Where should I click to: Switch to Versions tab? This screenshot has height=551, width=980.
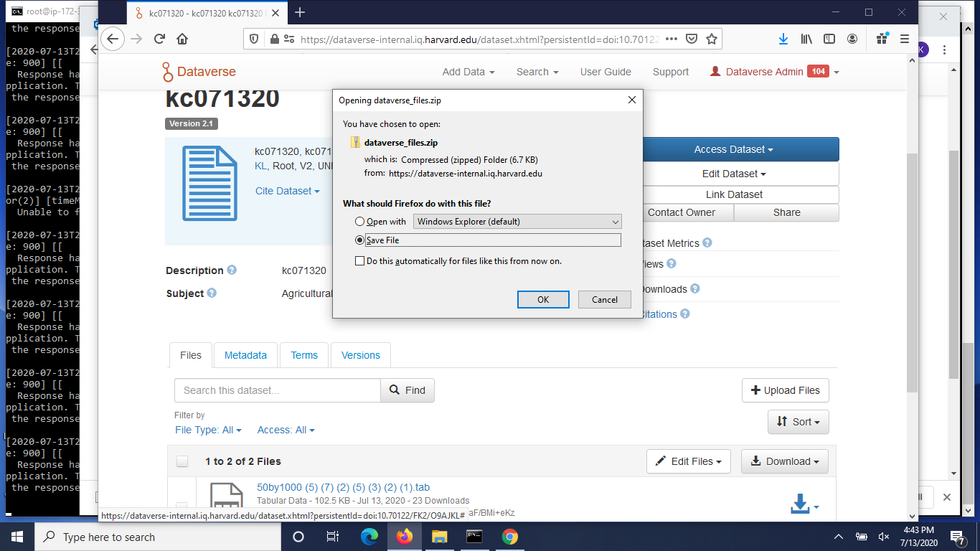click(361, 355)
